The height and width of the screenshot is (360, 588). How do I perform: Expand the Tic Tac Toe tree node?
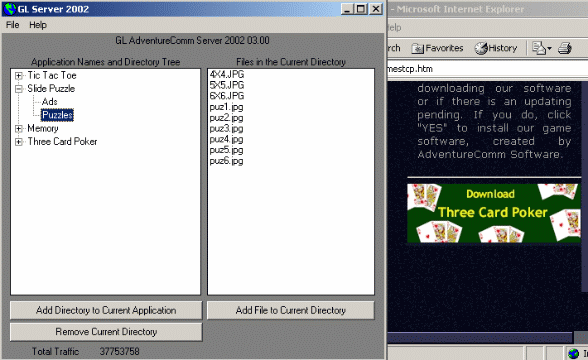tap(18, 76)
